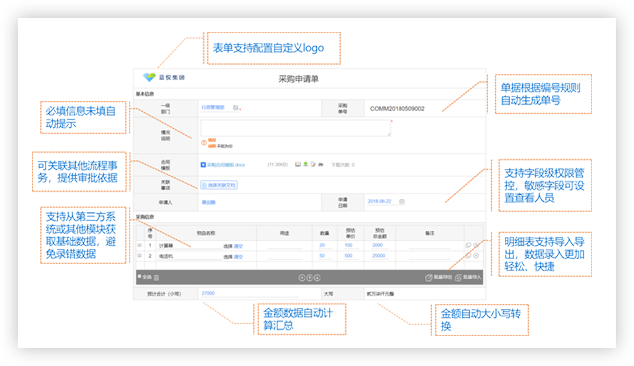This screenshot has height=366, width=634.
Task: Click the printer icon for the contract attachment
Action: pos(321,165)
